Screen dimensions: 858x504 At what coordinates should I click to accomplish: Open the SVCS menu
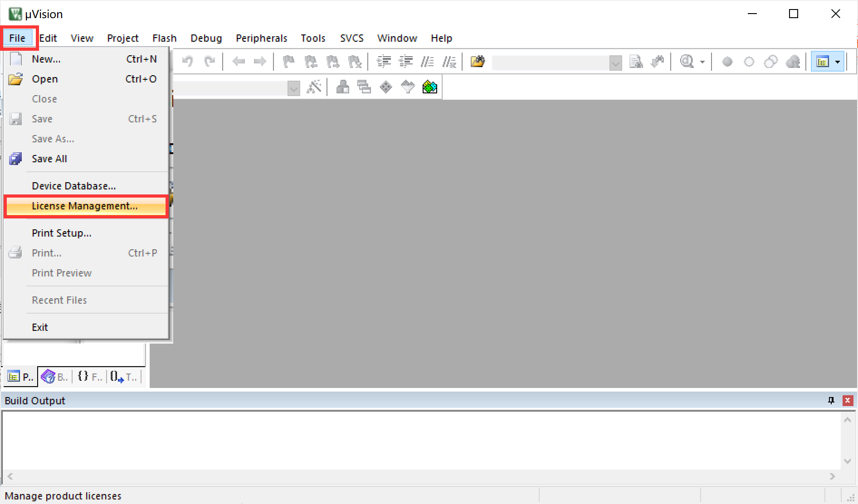(x=352, y=38)
